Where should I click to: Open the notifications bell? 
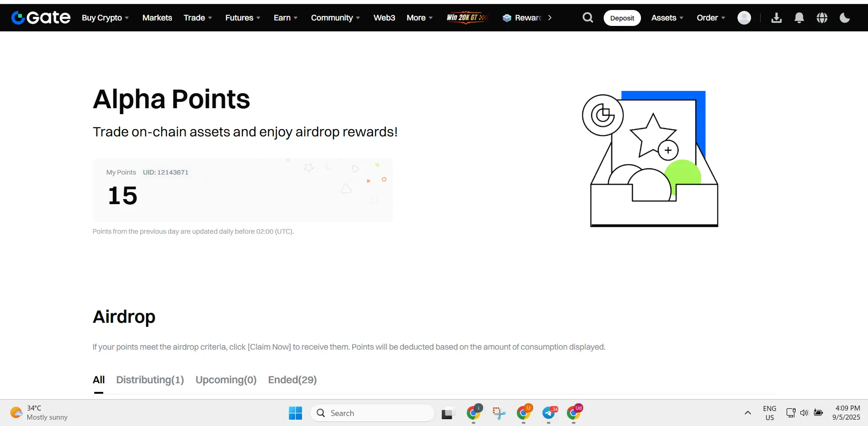[x=799, y=18]
